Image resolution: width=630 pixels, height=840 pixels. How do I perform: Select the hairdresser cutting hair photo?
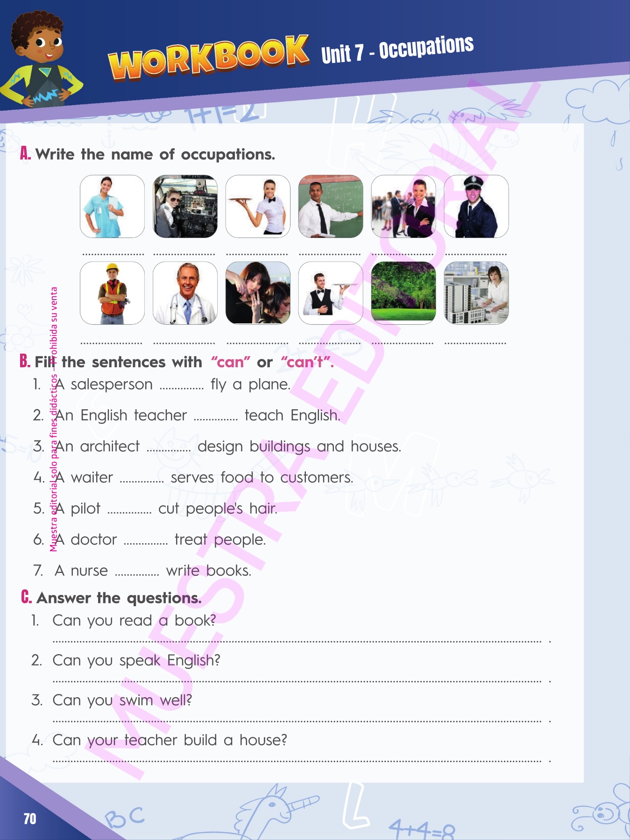[x=258, y=293]
